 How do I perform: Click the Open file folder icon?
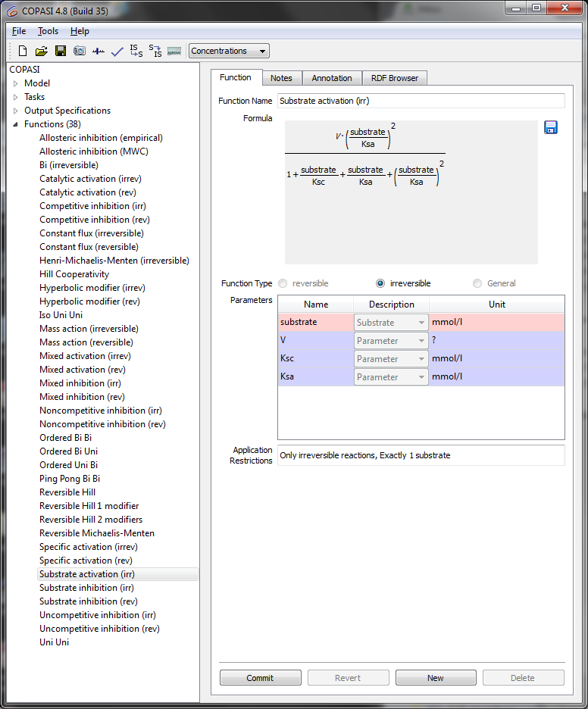(42, 52)
